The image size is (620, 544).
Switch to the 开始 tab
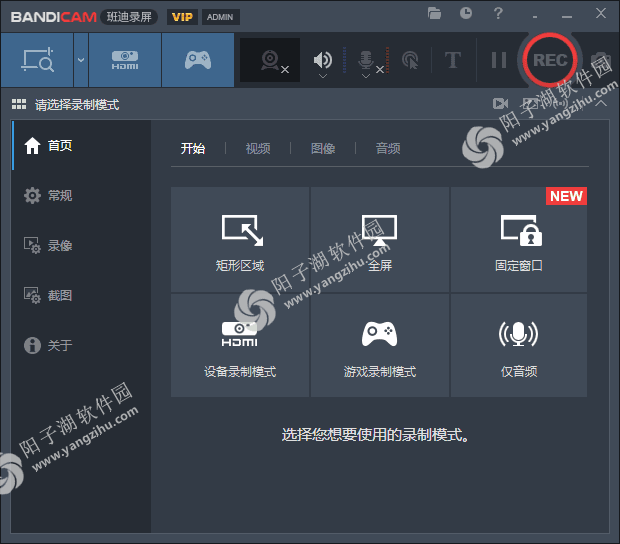[193, 149]
